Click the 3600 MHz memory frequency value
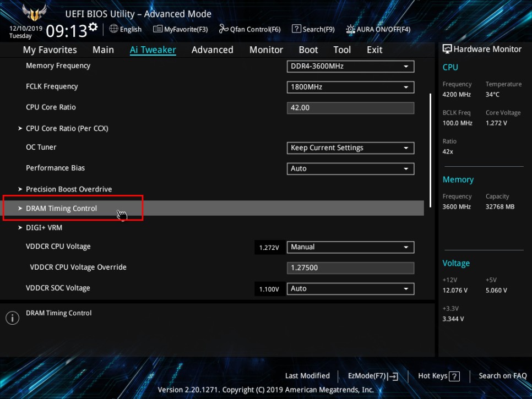 tap(457, 207)
